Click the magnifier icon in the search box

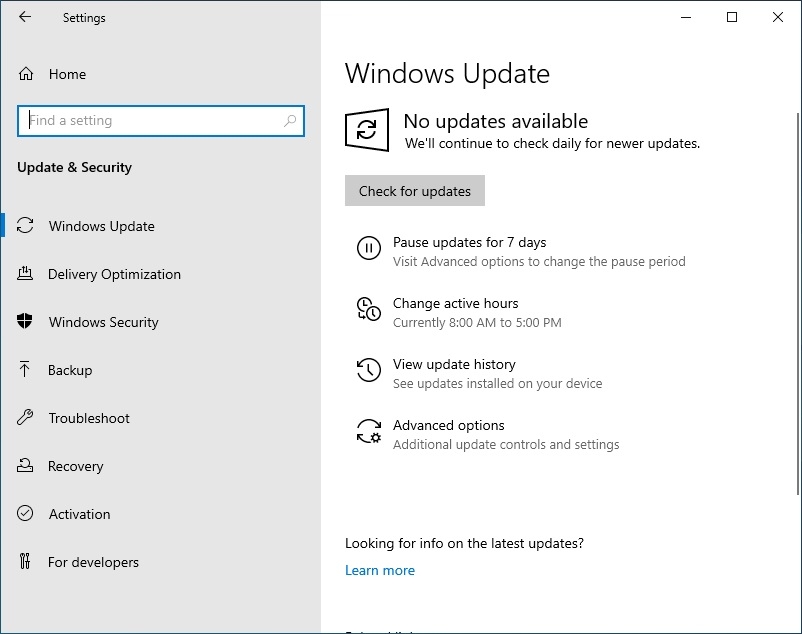tap(291, 120)
